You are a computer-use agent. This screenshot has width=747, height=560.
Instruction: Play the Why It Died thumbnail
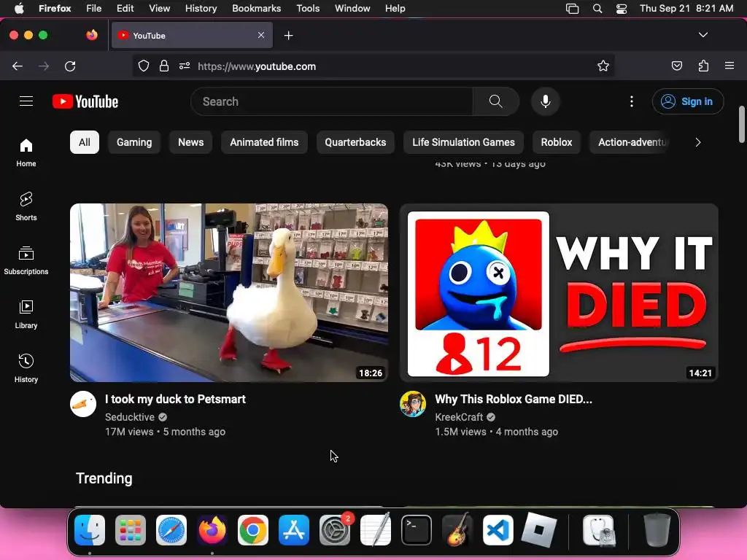[x=559, y=293]
